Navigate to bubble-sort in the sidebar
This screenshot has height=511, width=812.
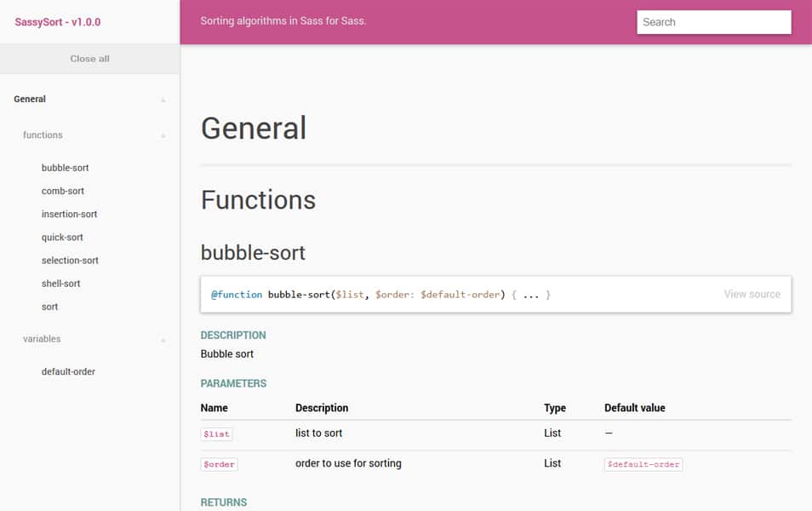click(65, 168)
